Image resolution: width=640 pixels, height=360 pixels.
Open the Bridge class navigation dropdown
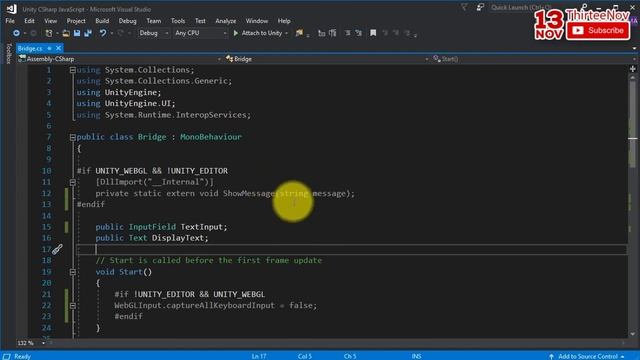click(x=326, y=59)
